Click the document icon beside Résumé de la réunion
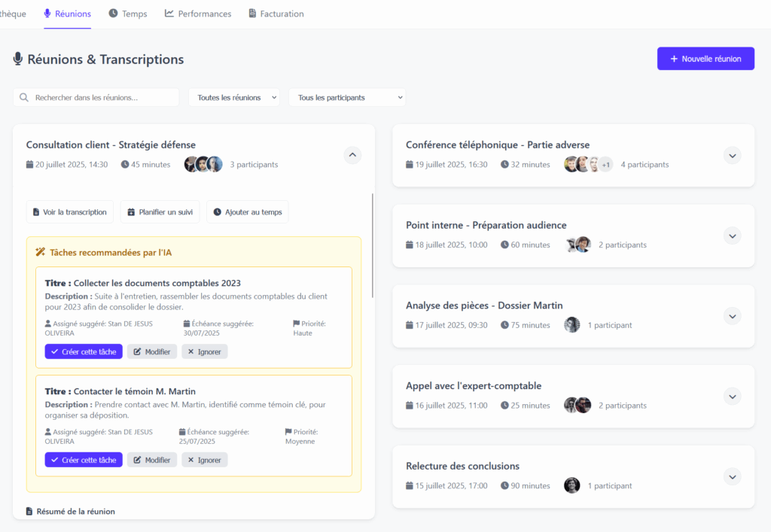Screen dimensions: 771x532 coord(29,512)
